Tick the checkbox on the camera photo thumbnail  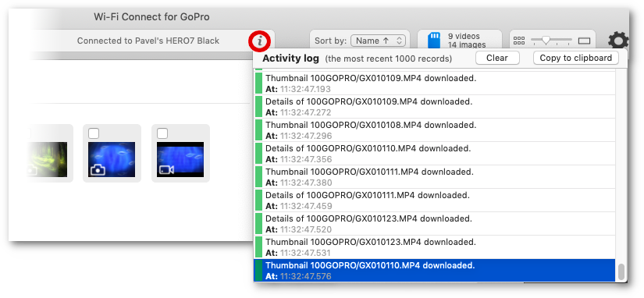(x=94, y=133)
